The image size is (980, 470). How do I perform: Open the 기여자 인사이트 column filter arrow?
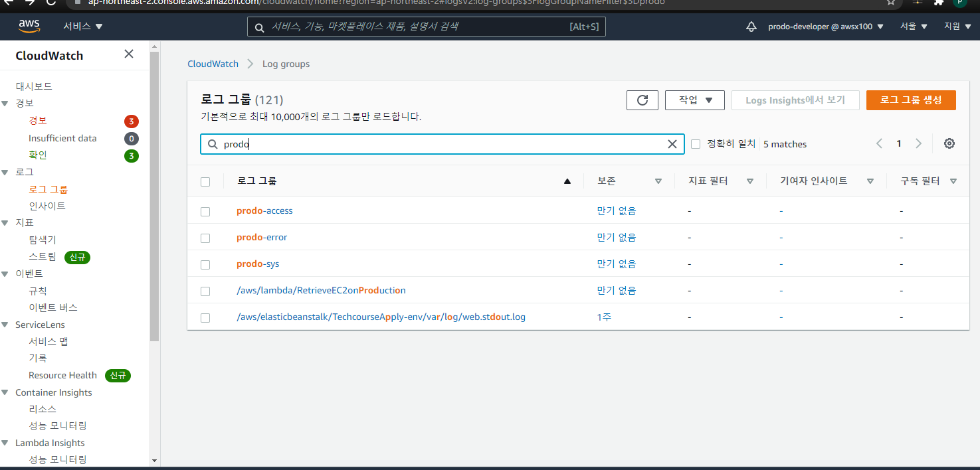(870, 181)
